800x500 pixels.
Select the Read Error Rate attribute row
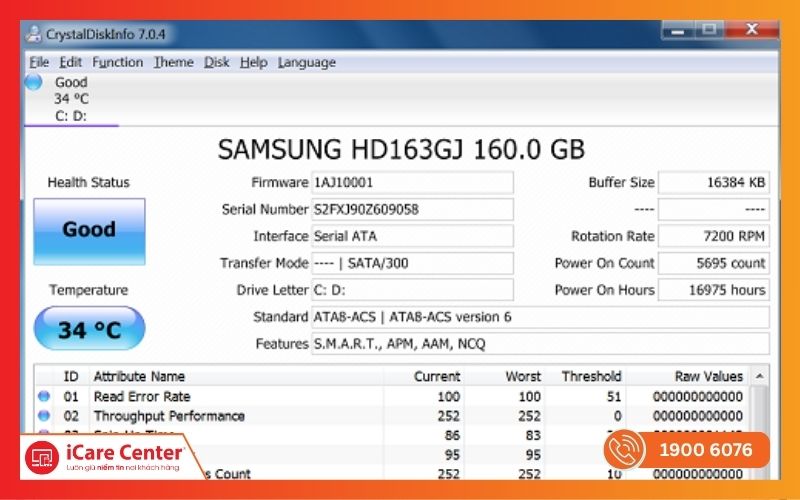(392, 396)
